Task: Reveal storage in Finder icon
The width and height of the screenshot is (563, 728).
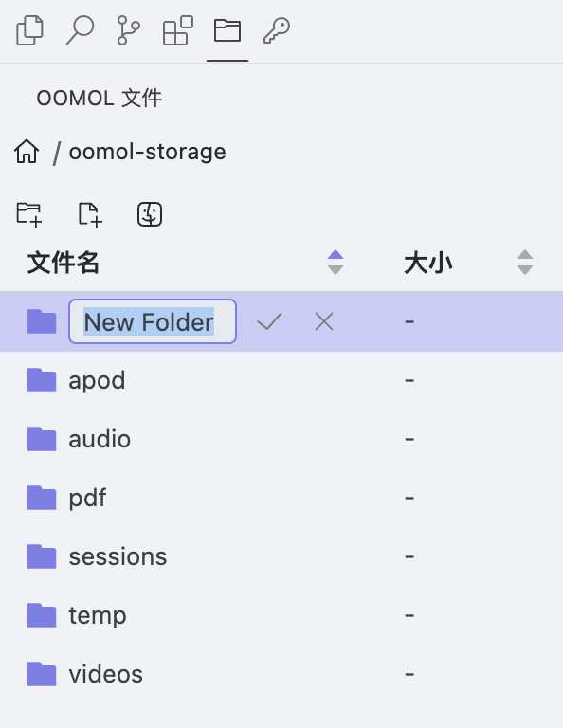Action: [150, 214]
